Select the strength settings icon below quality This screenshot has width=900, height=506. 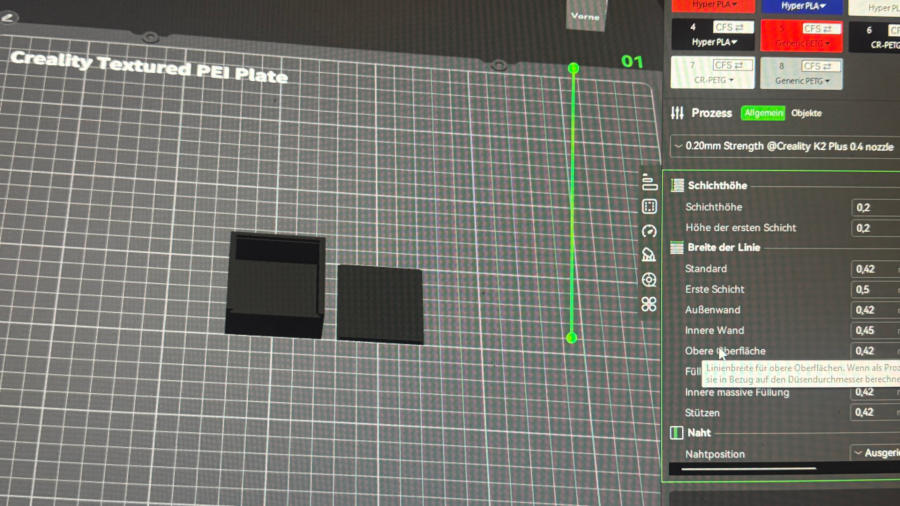coord(649,207)
